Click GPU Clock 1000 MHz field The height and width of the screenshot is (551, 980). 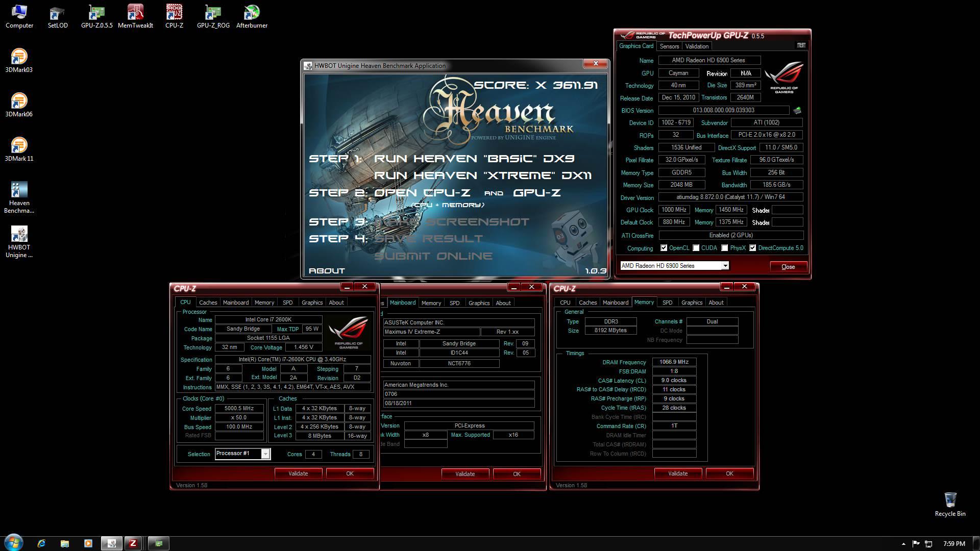pyautogui.click(x=674, y=210)
